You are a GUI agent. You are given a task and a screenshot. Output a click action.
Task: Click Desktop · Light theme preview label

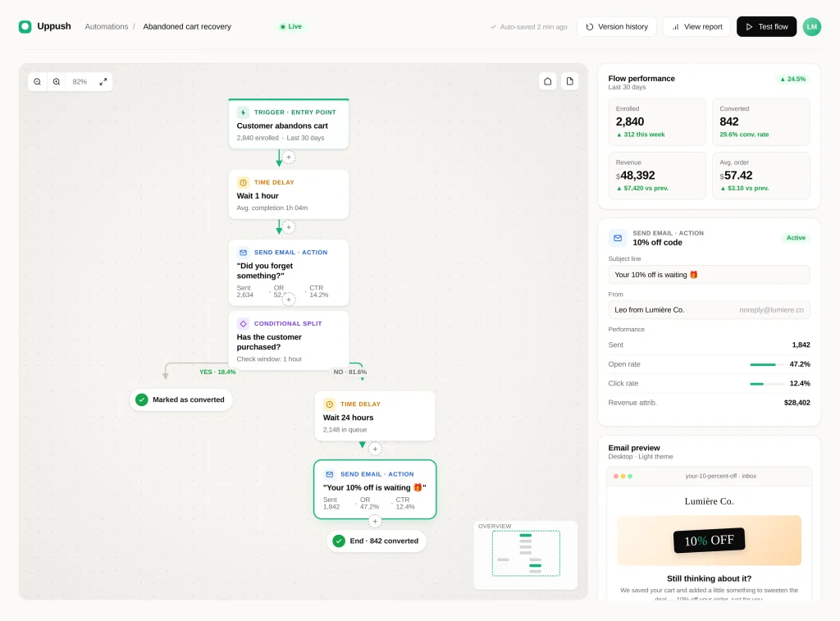[640, 457]
